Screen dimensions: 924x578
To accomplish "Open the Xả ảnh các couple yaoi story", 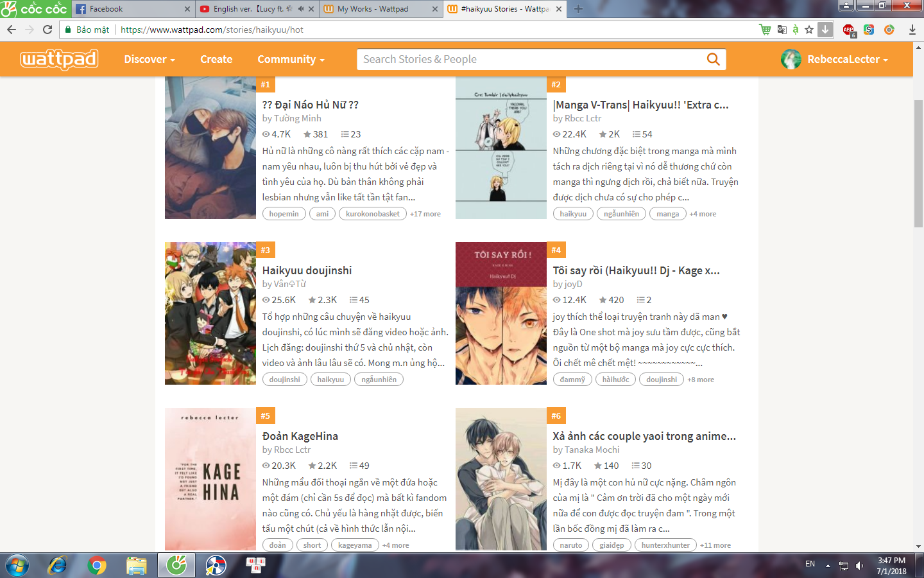I will (x=644, y=436).
